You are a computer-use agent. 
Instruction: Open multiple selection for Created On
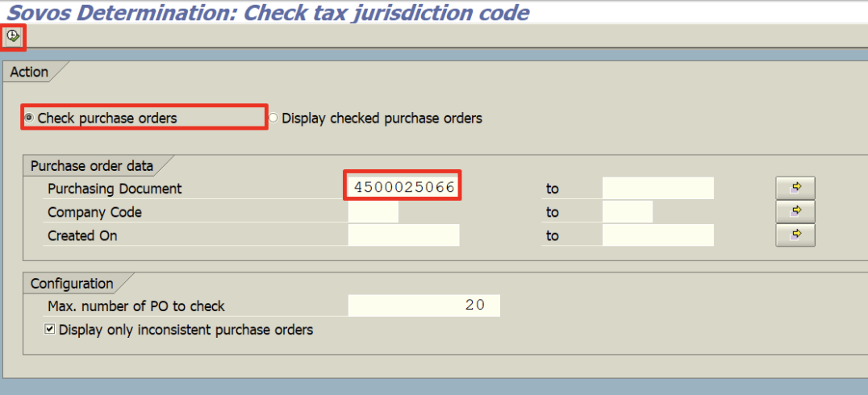[x=795, y=235]
